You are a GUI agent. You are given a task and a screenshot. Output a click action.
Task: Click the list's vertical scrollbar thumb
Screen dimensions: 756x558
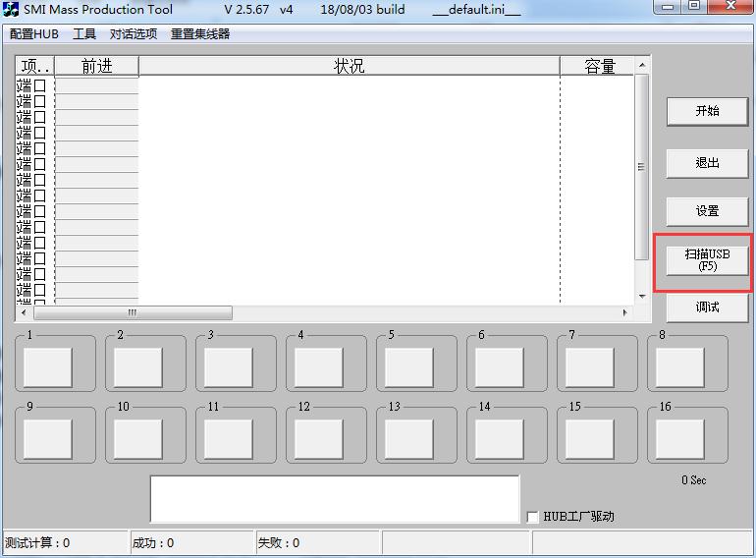pyautogui.click(x=642, y=167)
